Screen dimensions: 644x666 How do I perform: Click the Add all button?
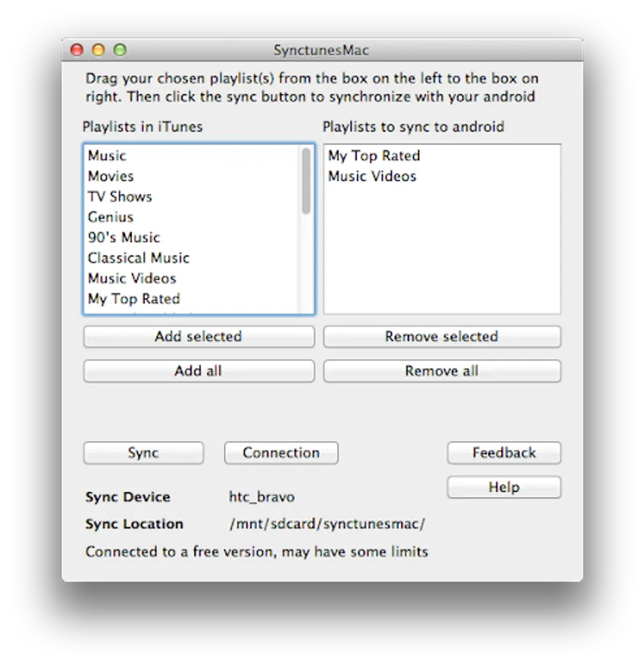pos(199,371)
